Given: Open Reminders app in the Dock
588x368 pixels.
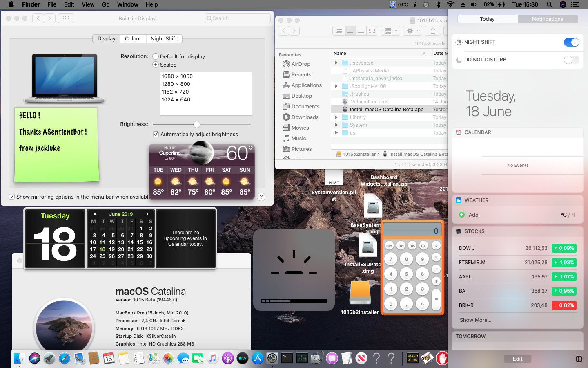Looking at the screenshot, I should click(x=138, y=359).
